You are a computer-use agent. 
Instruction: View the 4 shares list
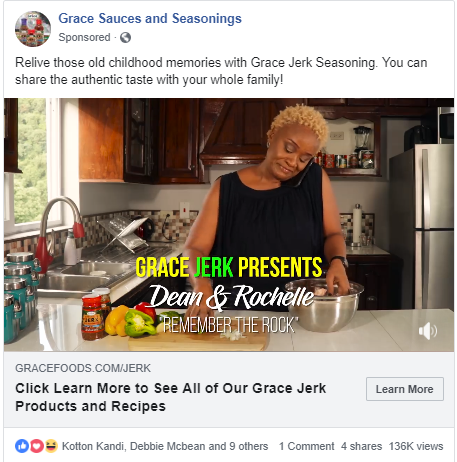(361, 446)
